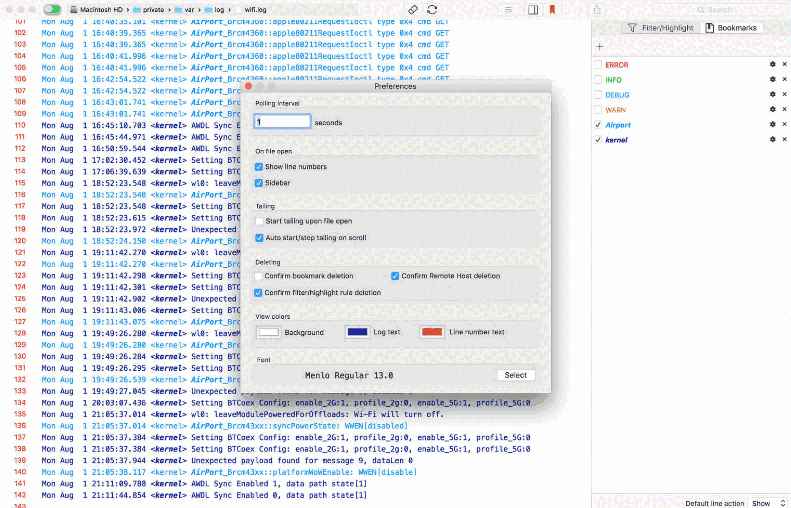
Task: Click the reload file icon in toolbar
Action: tap(432, 9)
